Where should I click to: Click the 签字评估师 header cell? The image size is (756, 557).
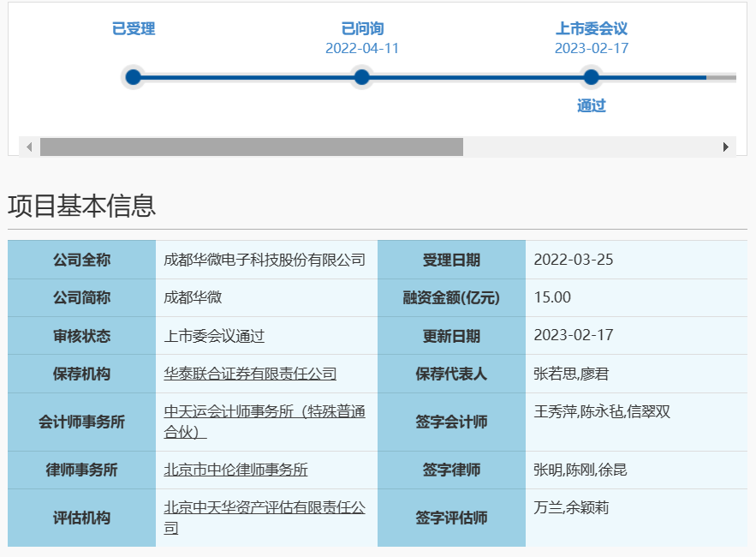point(451,518)
